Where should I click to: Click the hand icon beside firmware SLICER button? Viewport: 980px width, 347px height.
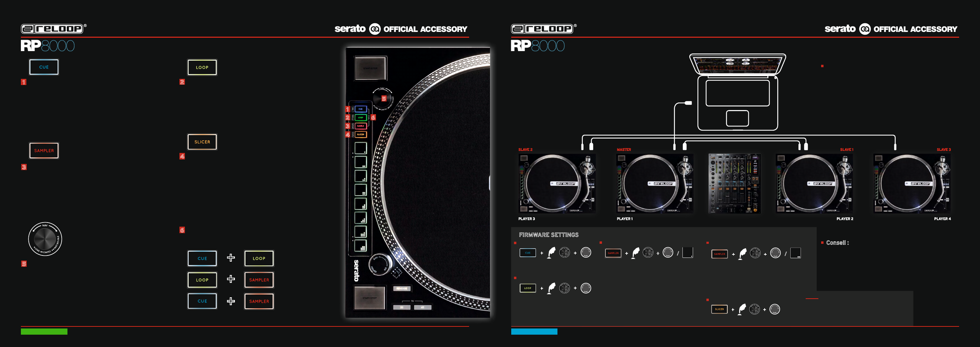(x=742, y=309)
